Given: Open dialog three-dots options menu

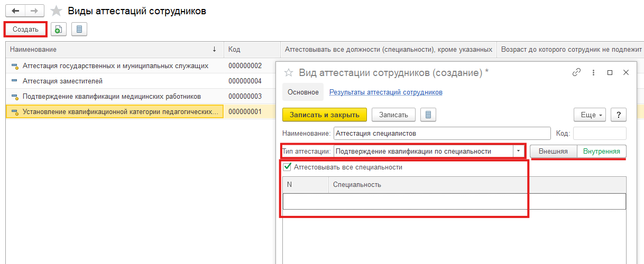Looking at the screenshot, I should point(593,72).
